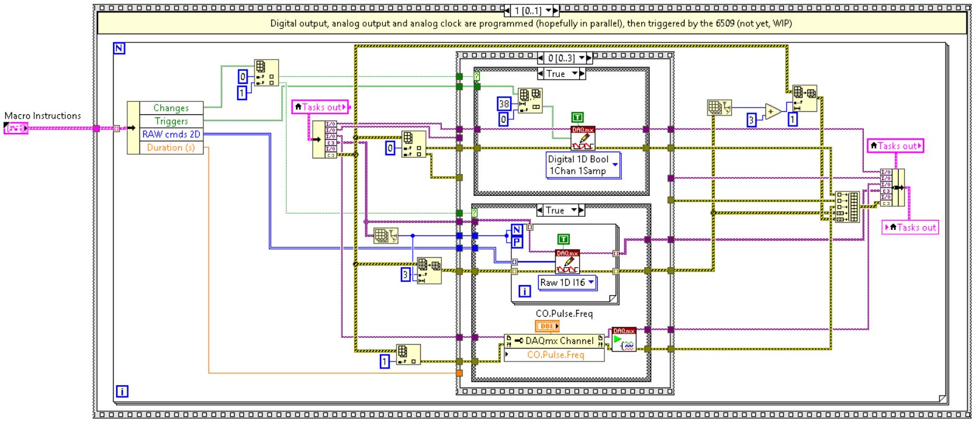Expand the upper True case selector dropdown

point(575,74)
